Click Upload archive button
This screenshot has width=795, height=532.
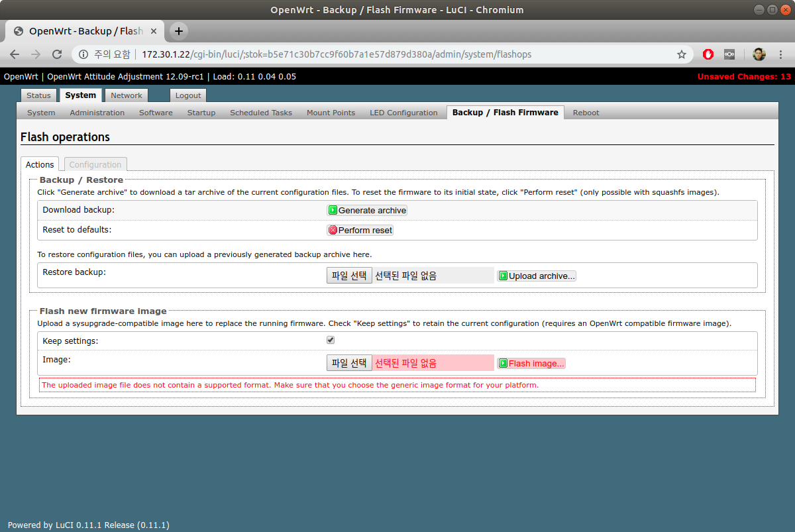click(537, 276)
